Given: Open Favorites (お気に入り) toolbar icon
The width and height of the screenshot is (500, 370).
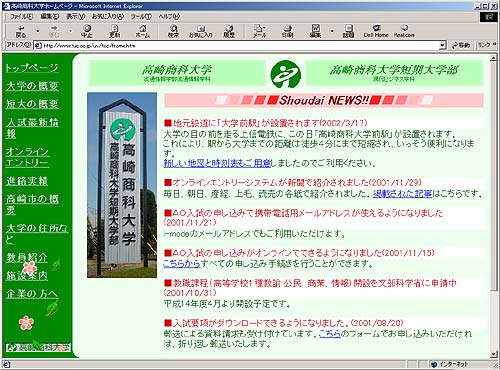Looking at the screenshot, I should [201, 31].
